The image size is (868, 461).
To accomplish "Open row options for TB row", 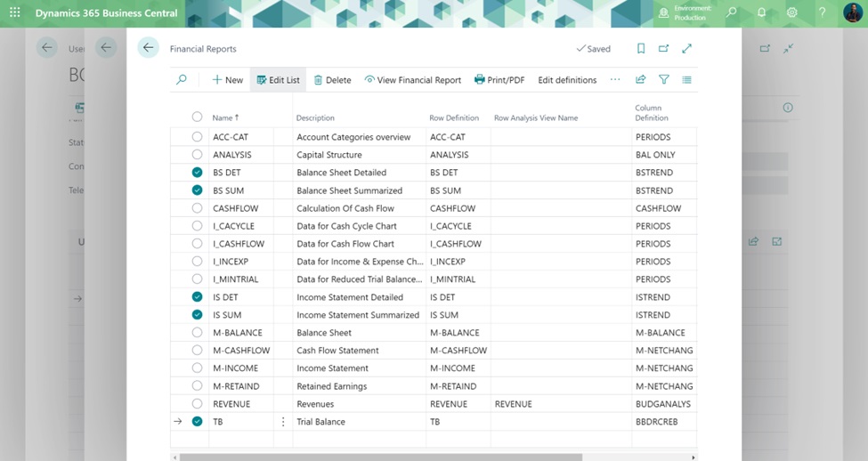I will click(x=283, y=422).
